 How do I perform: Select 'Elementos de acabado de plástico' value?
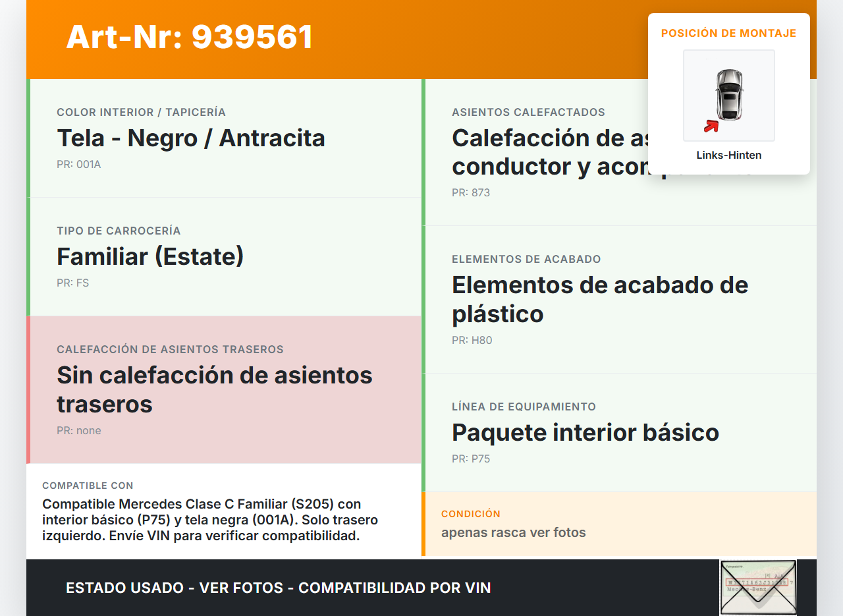click(600, 299)
